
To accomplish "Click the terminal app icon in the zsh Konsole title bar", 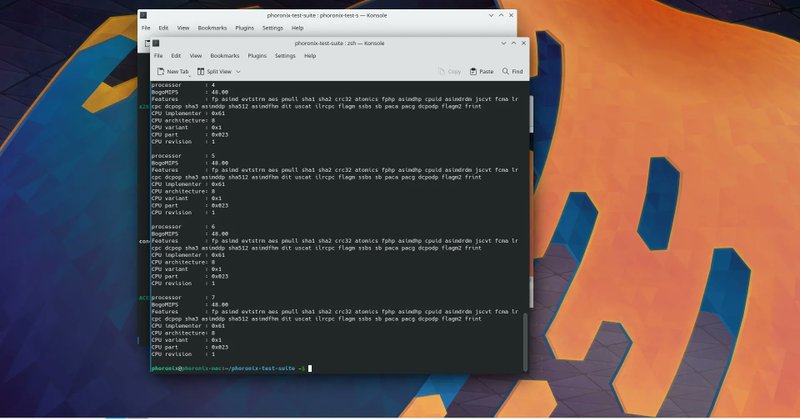I will point(156,43).
